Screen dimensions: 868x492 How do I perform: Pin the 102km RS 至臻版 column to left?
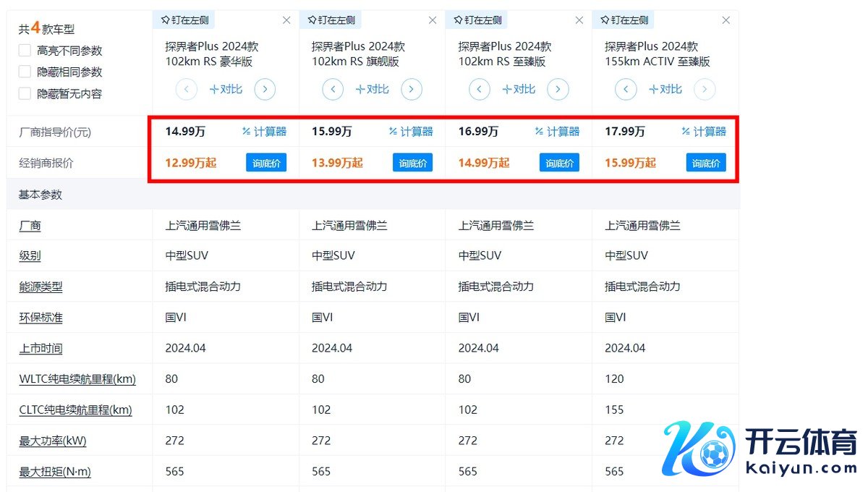(x=477, y=20)
